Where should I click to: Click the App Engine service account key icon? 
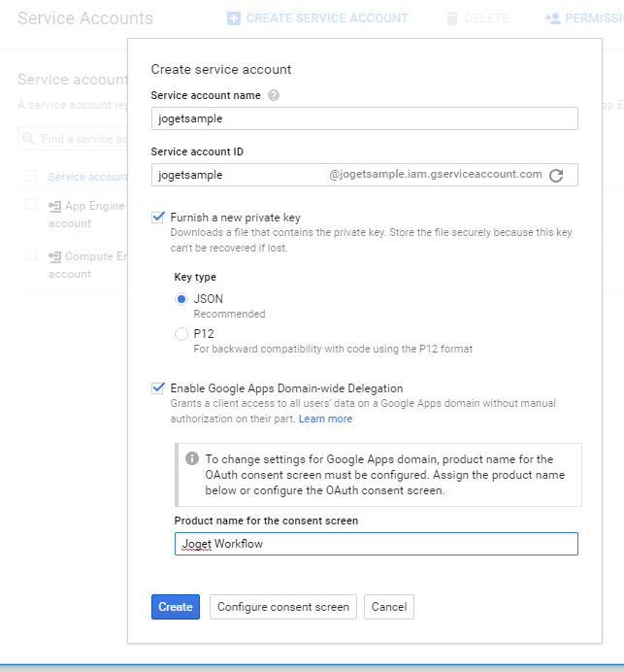coord(54,206)
